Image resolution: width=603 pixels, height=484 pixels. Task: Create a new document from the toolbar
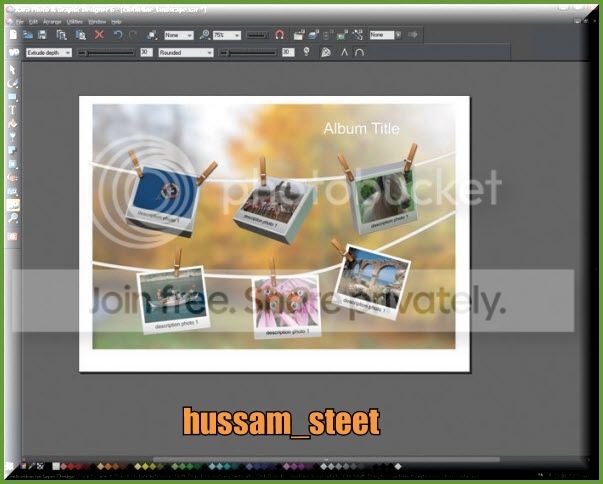(x=14, y=34)
